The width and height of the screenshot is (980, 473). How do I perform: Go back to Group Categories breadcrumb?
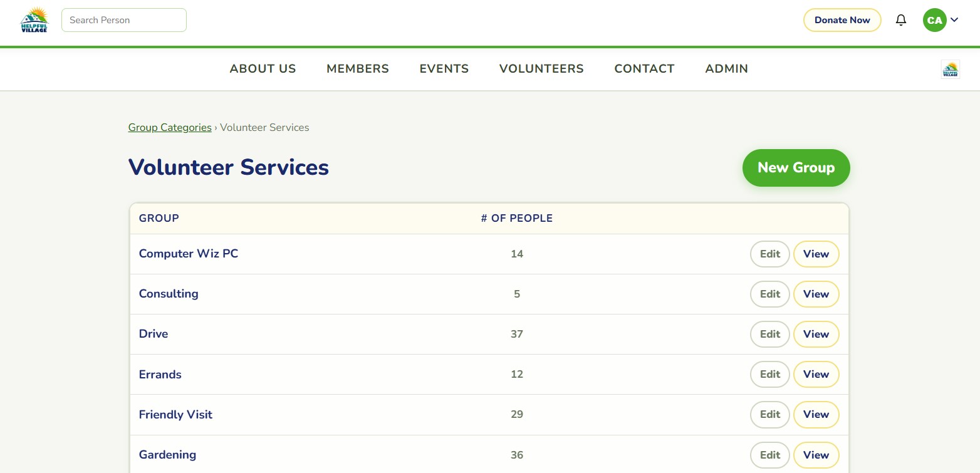[170, 128]
